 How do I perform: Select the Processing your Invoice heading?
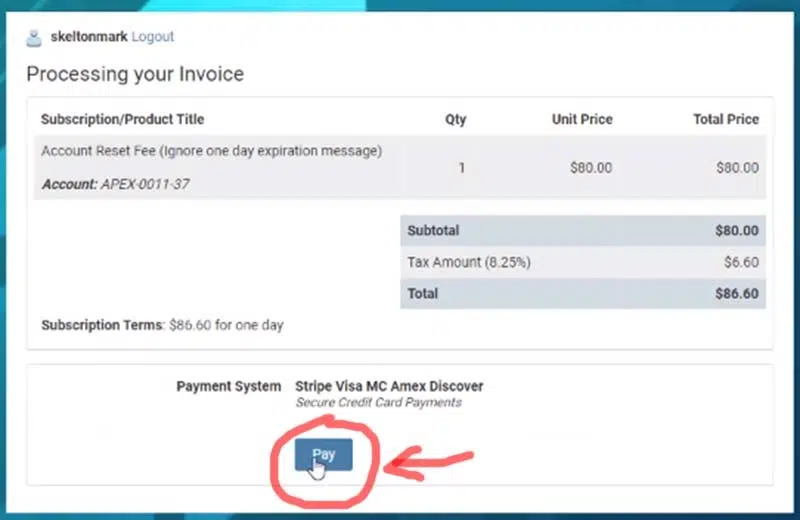(x=135, y=74)
